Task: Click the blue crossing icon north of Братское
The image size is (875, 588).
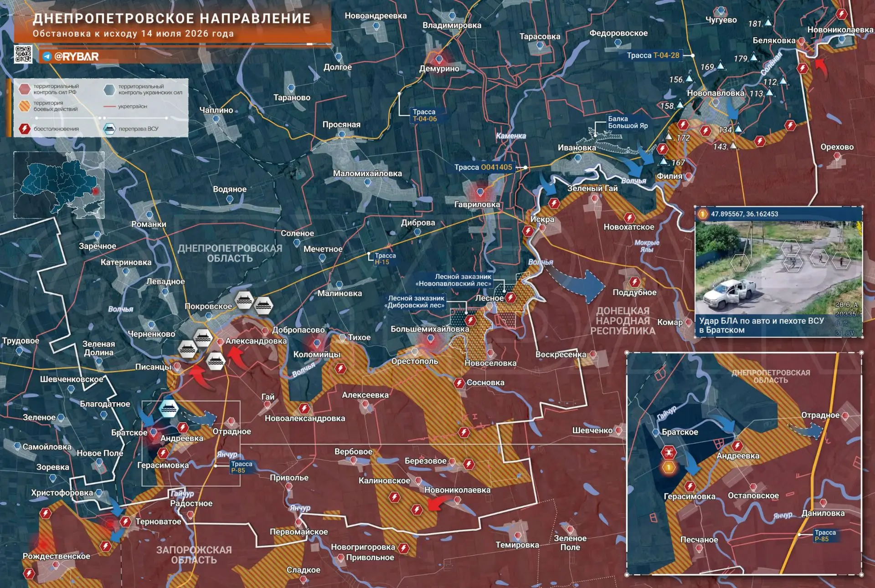Action: point(168,409)
